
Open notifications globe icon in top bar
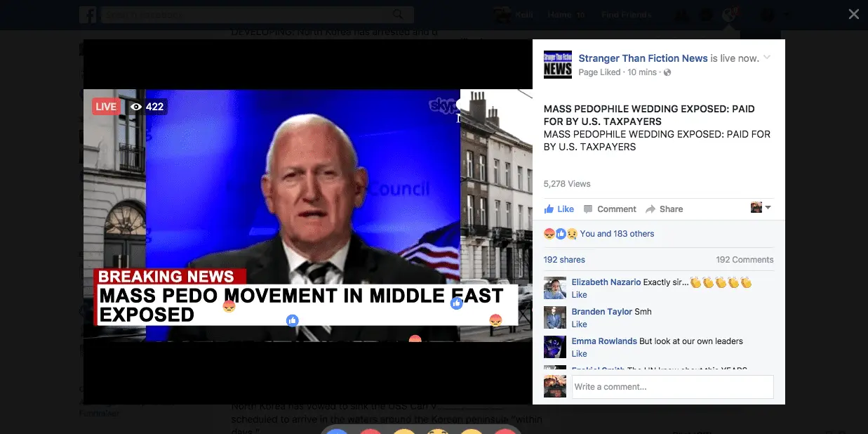pyautogui.click(x=729, y=15)
